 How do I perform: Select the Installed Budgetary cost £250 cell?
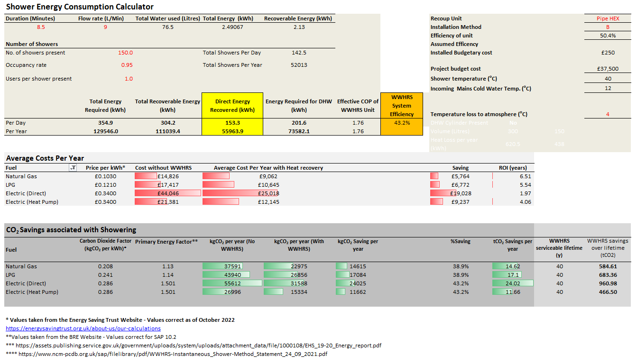coord(609,53)
